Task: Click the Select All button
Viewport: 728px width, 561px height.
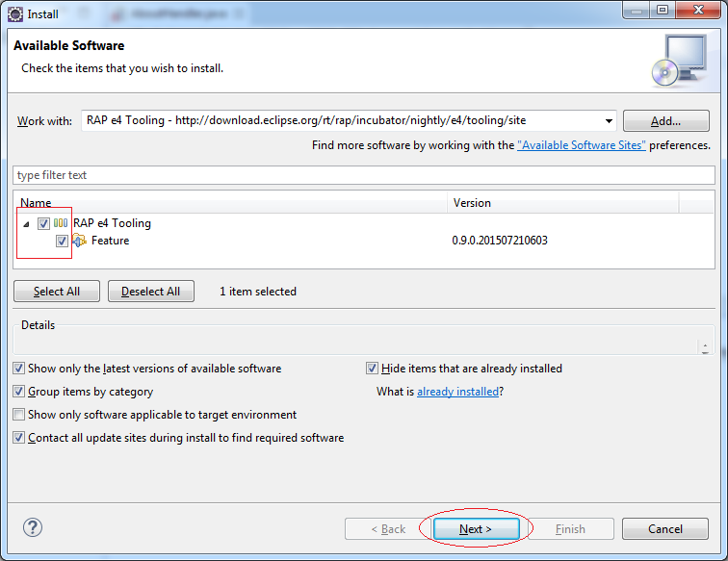Action: [57, 291]
